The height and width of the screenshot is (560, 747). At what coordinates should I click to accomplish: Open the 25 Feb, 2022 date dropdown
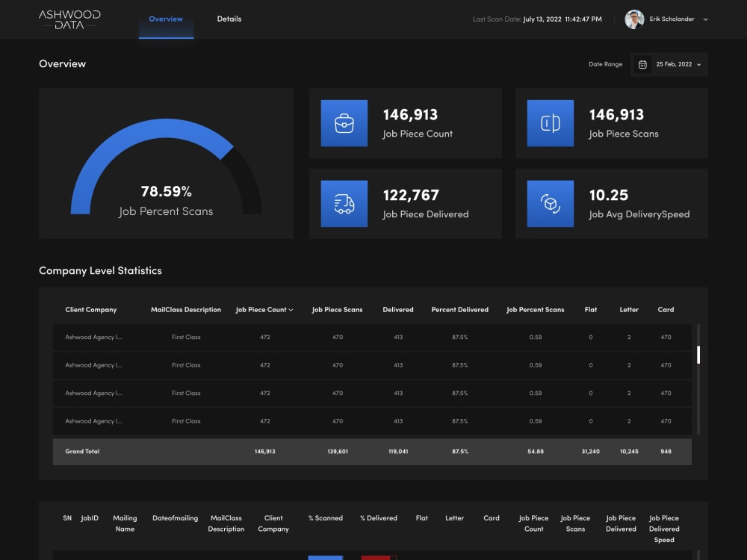(678, 64)
